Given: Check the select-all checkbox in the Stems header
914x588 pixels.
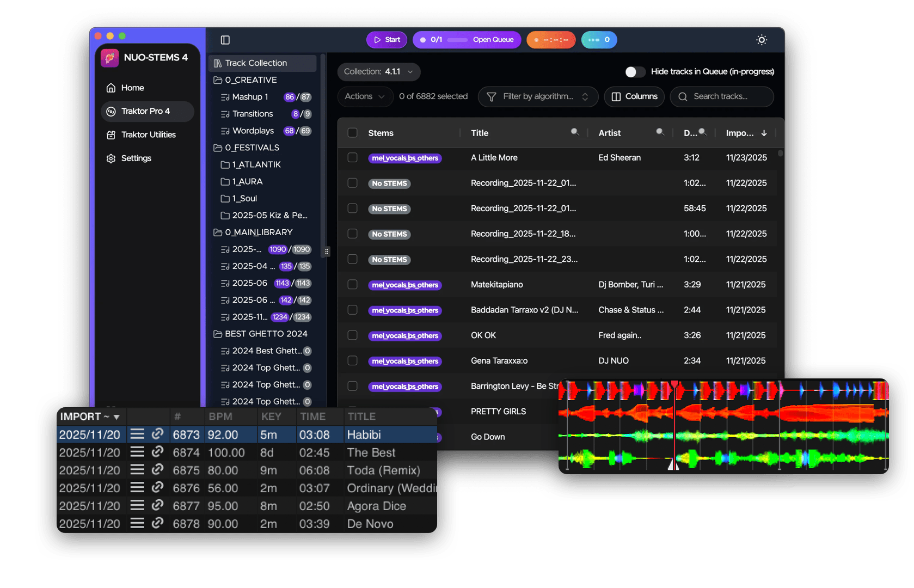Looking at the screenshot, I should click(352, 132).
